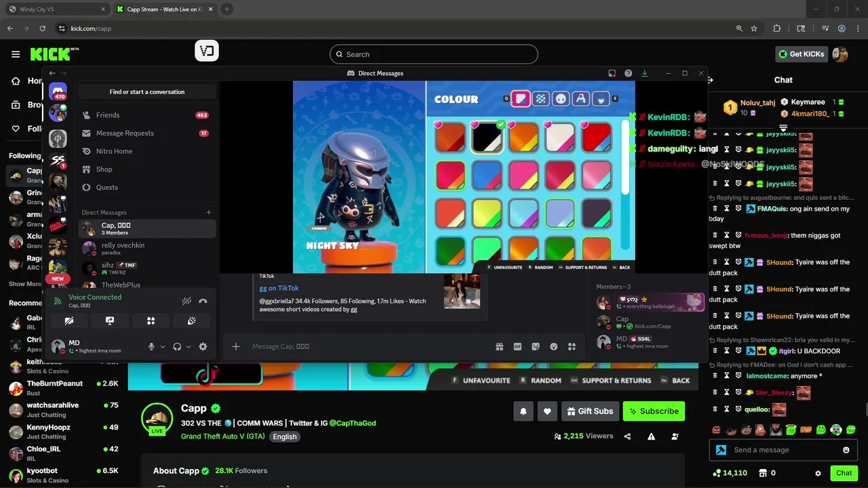
Task: Start an activity in Discord voice panel
Action: (x=151, y=321)
